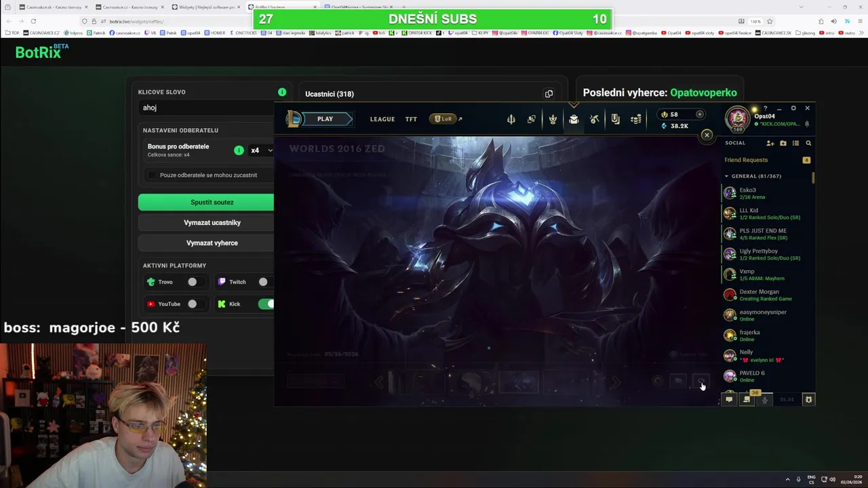
Task: Close the Worlds 2016 Zed skin preview
Action: (707, 135)
